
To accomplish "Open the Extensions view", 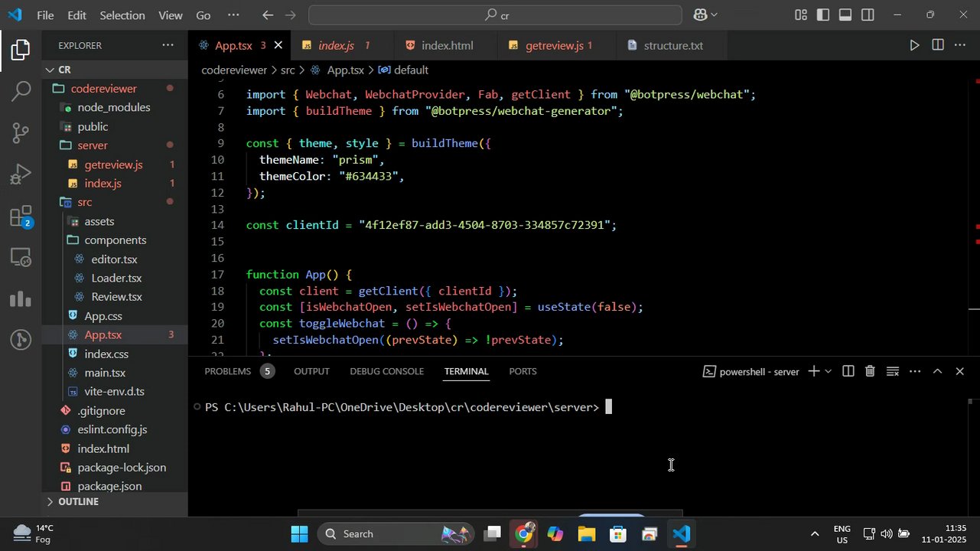I will pos(21,217).
